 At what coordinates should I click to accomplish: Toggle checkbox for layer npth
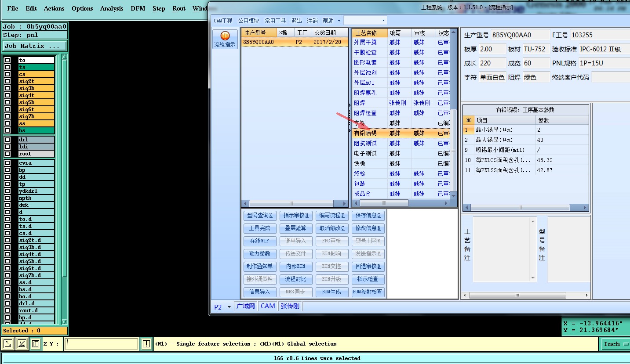pyautogui.click(x=7, y=198)
